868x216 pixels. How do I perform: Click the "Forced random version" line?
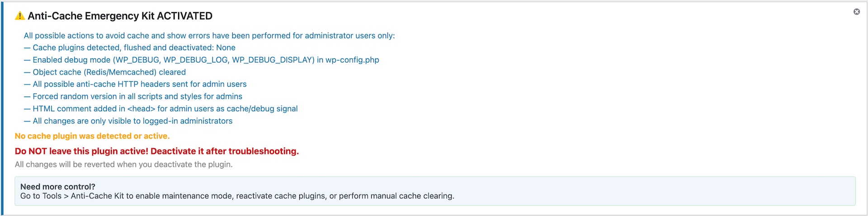pyautogui.click(x=137, y=97)
